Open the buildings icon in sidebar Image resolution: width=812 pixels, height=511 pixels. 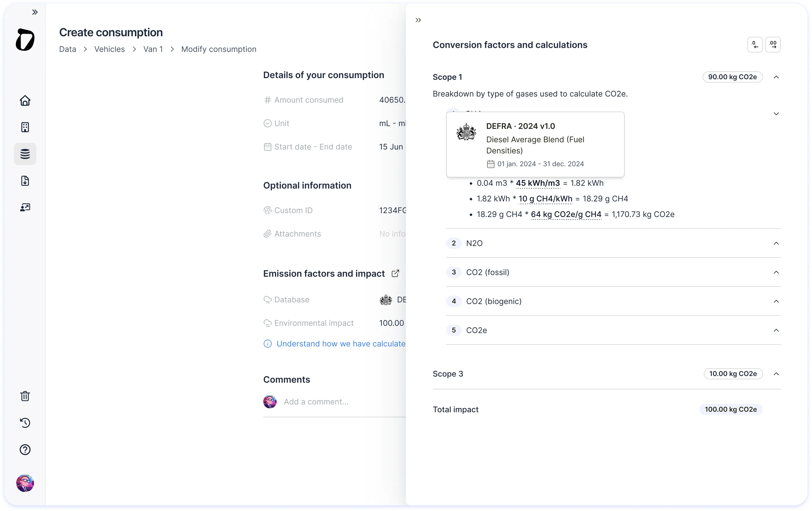click(x=25, y=127)
